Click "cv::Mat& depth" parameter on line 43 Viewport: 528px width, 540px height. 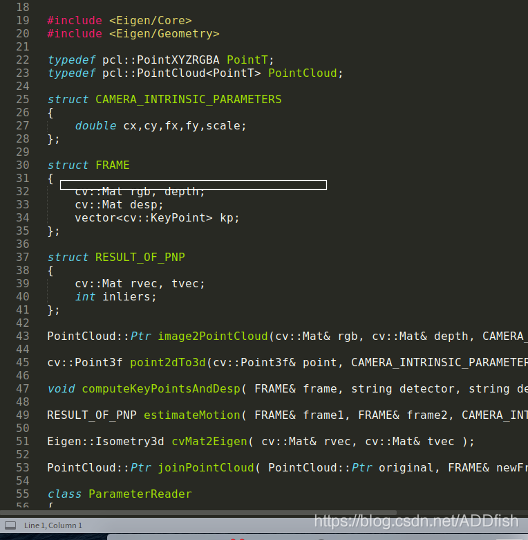pyautogui.click(x=420, y=336)
